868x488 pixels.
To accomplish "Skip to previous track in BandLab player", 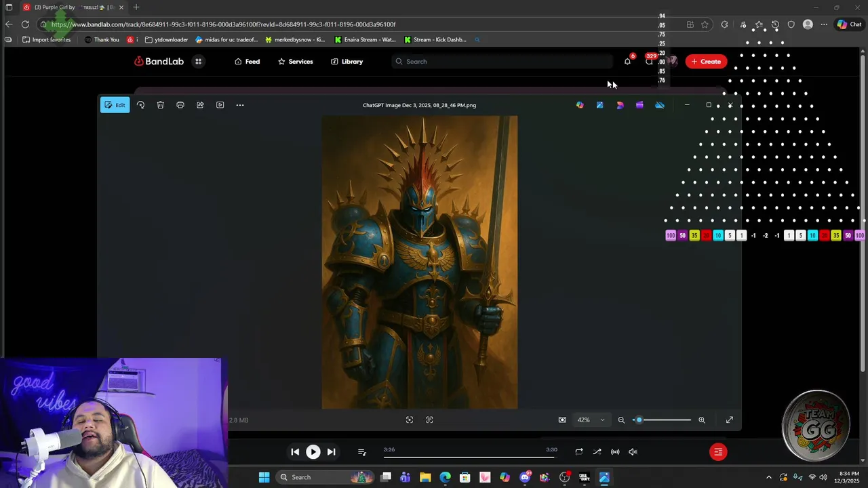I will (295, 451).
